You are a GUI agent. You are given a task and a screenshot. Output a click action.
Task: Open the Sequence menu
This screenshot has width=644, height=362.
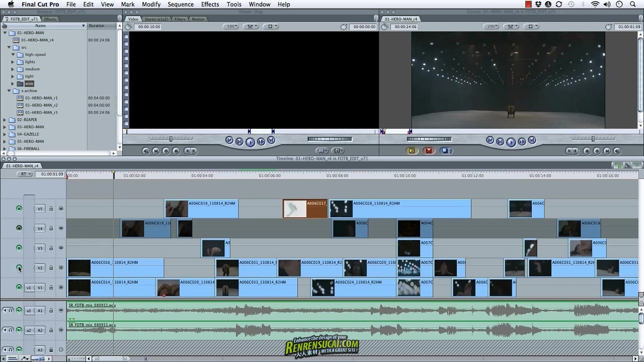pyautogui.click(x=181, y=5)
